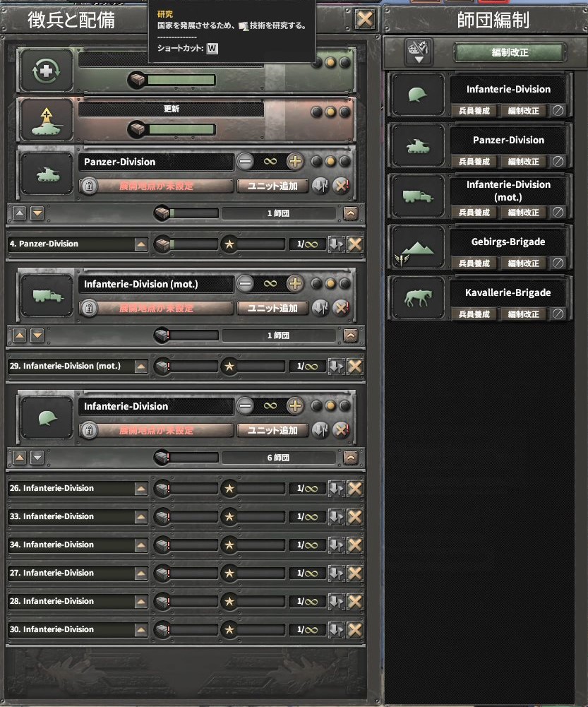Click 兵員養成 under the Infanterie-Division template

coord(474,110)
